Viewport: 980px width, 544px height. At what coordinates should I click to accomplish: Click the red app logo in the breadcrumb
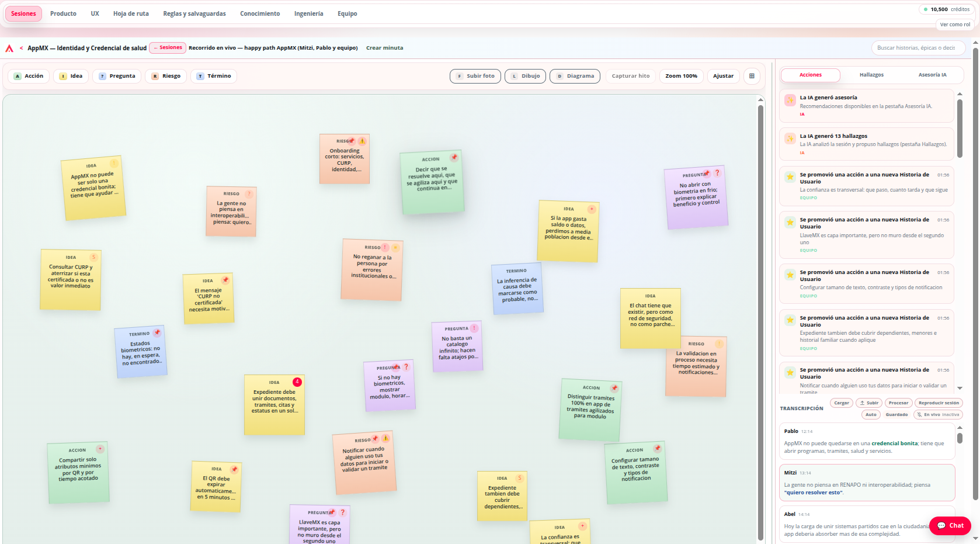pos(9,48)
